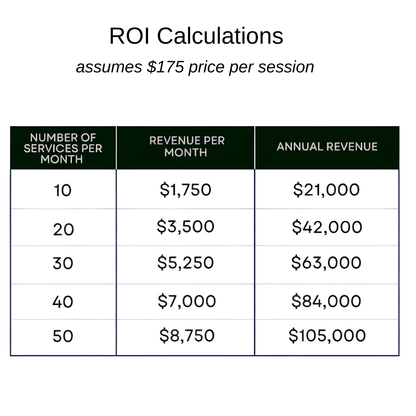Select the cell showing 20 services
Screen dimensions: 416x416
coord(63,228)
